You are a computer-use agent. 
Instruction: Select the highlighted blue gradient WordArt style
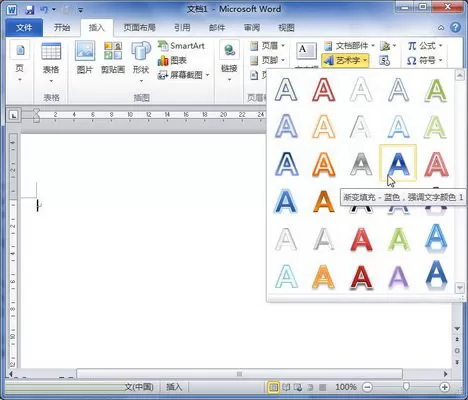(x=398, y=163)
